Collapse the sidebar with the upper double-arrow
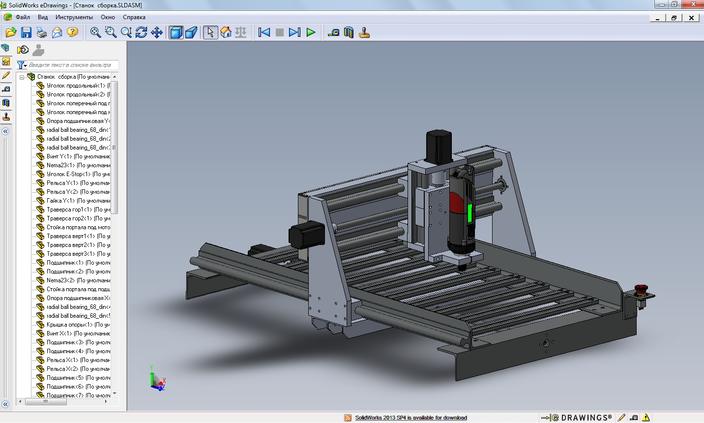Viewport: 704px width, 423px height. click(5, 131)
